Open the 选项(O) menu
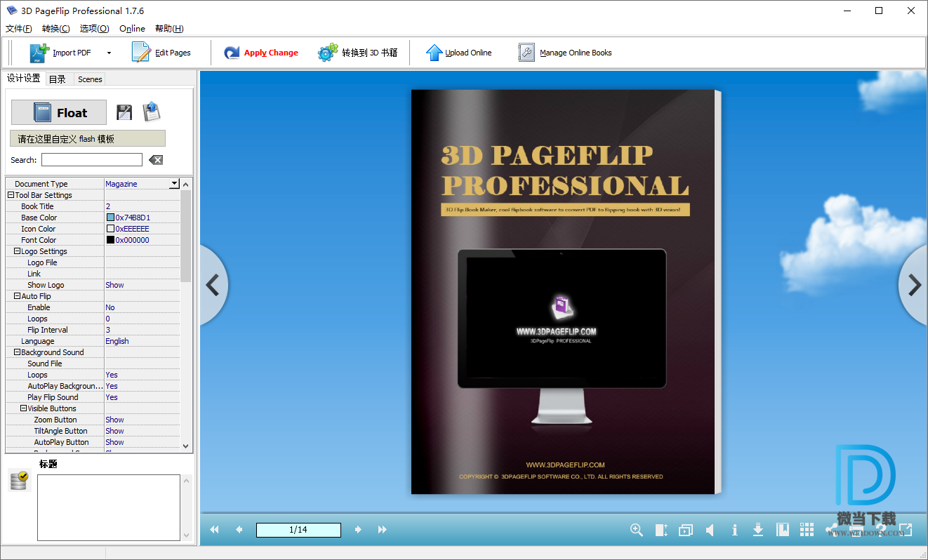Screen dimensions: 928x560 click(x=94, y=29)
